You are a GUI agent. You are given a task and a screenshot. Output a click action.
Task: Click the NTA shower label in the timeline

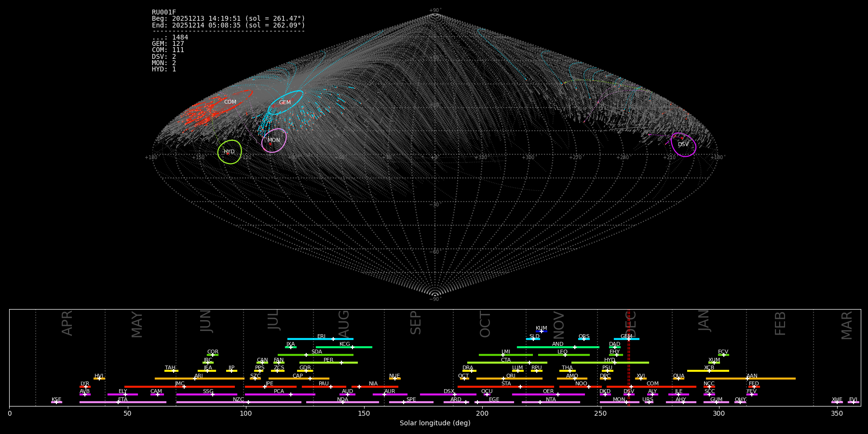pos(551,399)
